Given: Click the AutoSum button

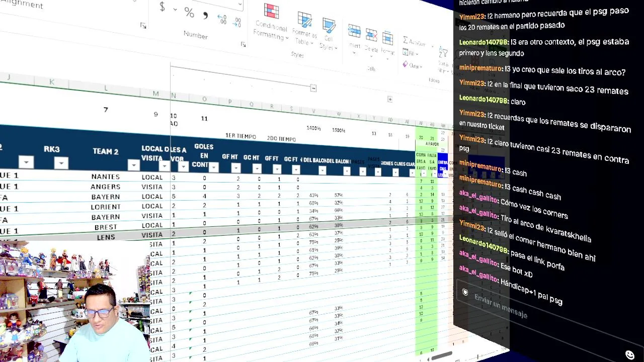Looking at the screenshot, I should coord(415,41).
